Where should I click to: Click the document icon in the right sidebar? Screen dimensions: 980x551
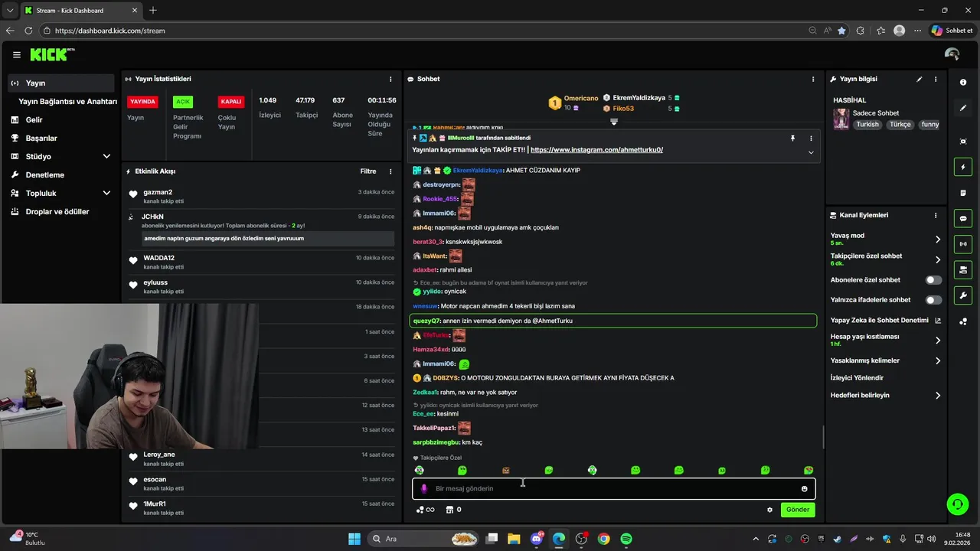[963, 193]
